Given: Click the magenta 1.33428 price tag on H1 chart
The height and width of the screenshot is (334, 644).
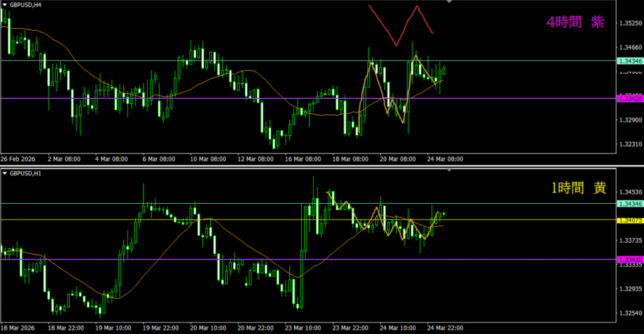Looking at the screenshot, I should 630,260.
